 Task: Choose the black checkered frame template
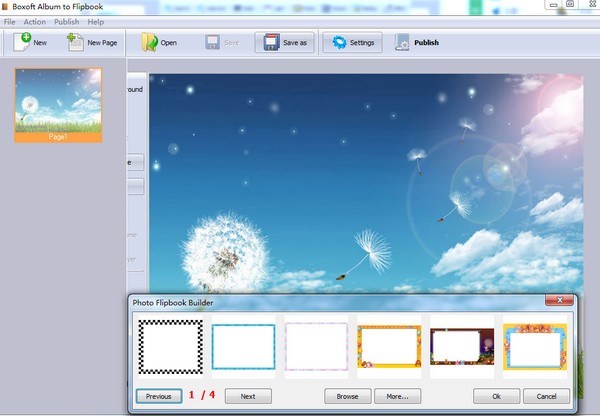170,346
